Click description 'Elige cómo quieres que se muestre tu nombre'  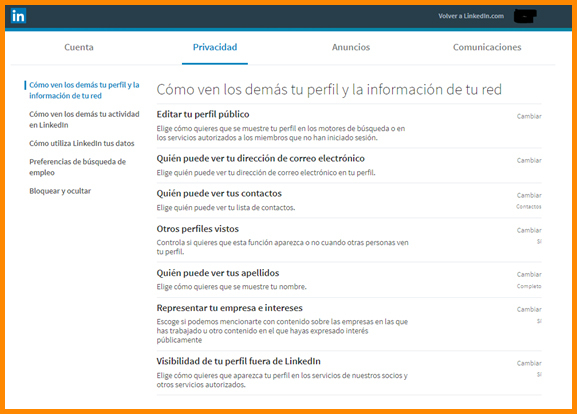click(231, 287)
